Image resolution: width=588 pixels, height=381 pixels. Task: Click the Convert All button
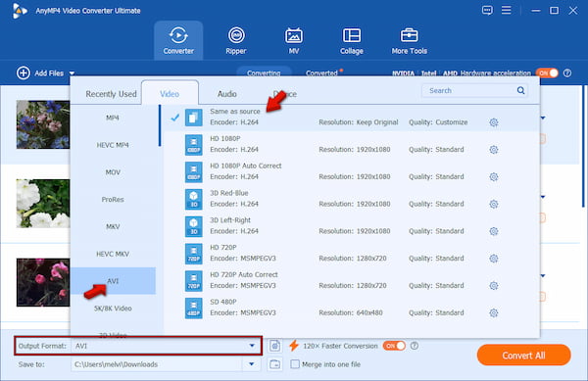[x=523, y=355]
